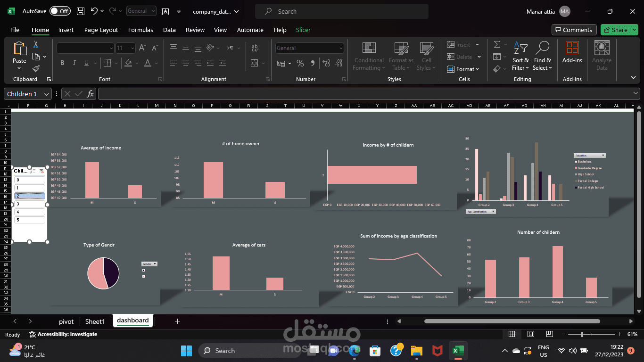Apply the Percent Style
The width and height of the screenshot is (644, 362).
point(300,63)
